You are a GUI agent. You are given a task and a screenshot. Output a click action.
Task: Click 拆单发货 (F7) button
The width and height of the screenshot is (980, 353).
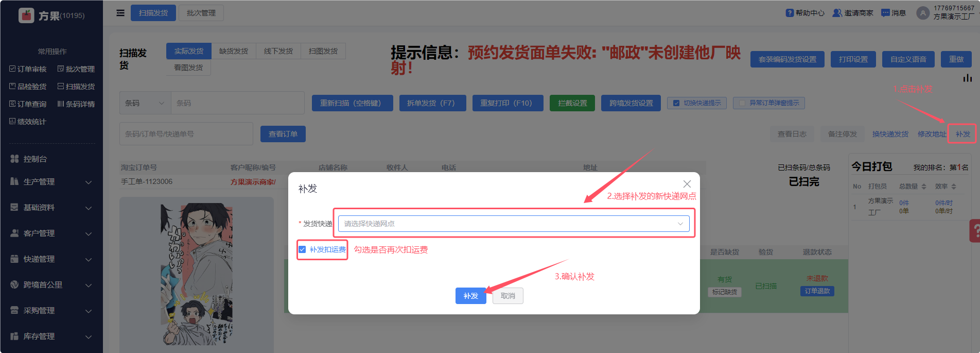point(433,103)
